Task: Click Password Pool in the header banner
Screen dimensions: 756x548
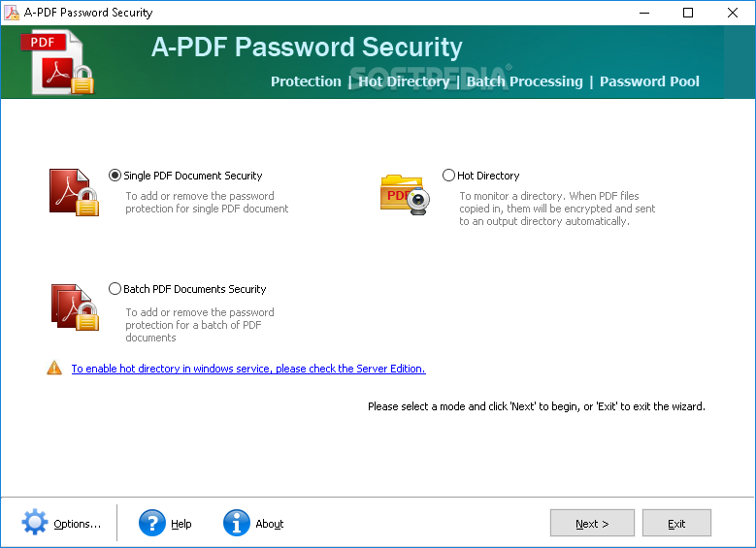Action: point(649,81)
